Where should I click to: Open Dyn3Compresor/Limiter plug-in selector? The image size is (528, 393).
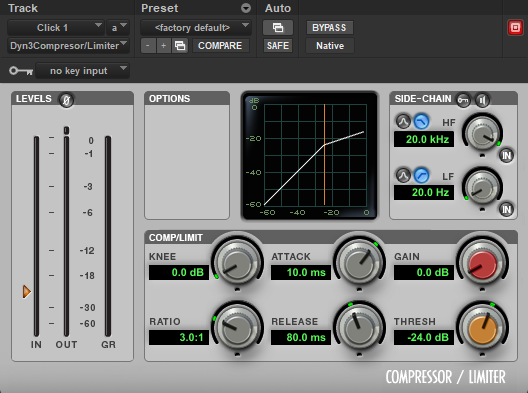coord(68,46)
